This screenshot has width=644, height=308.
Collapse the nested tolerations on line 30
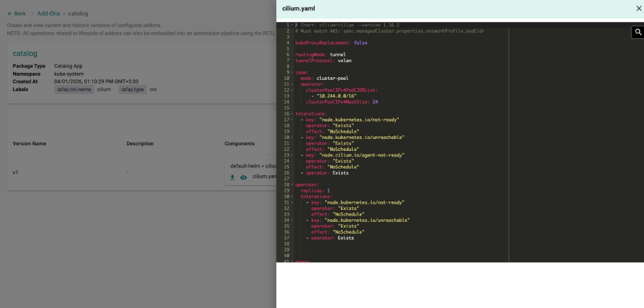coord(291,196)
